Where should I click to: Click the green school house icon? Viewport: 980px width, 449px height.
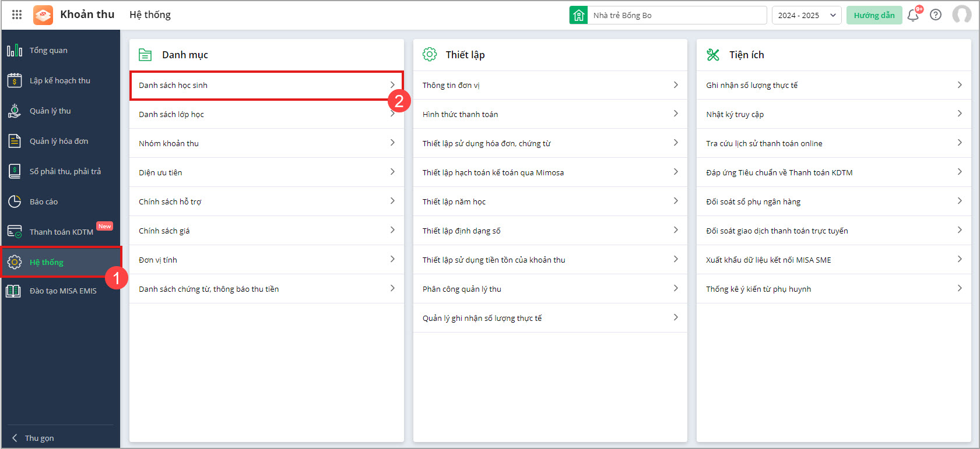tap(578, 15)
